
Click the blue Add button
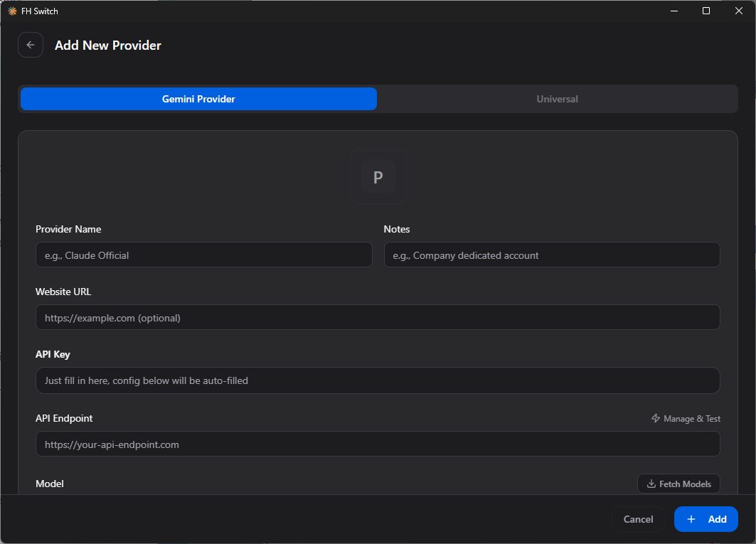click(x=706, y=519)
